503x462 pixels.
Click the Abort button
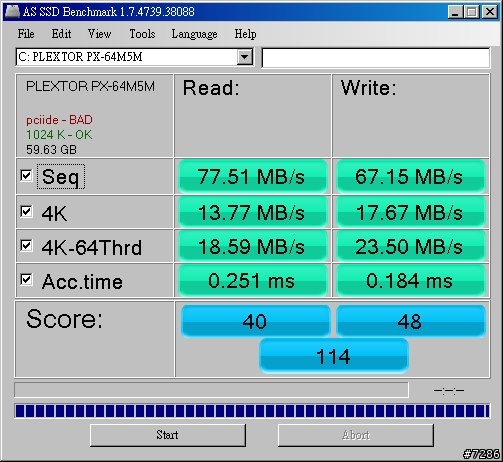[x=356, y=435]
